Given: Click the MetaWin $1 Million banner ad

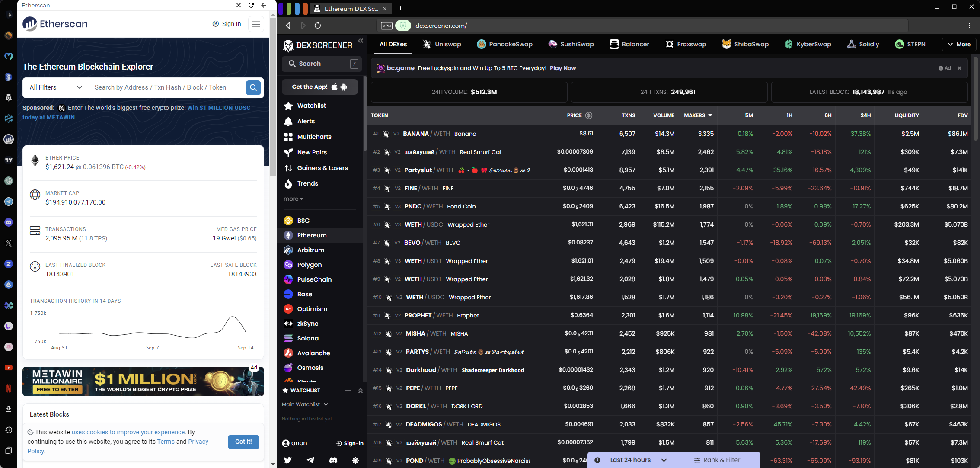Looking at the screenshot, I should point(143,381).
